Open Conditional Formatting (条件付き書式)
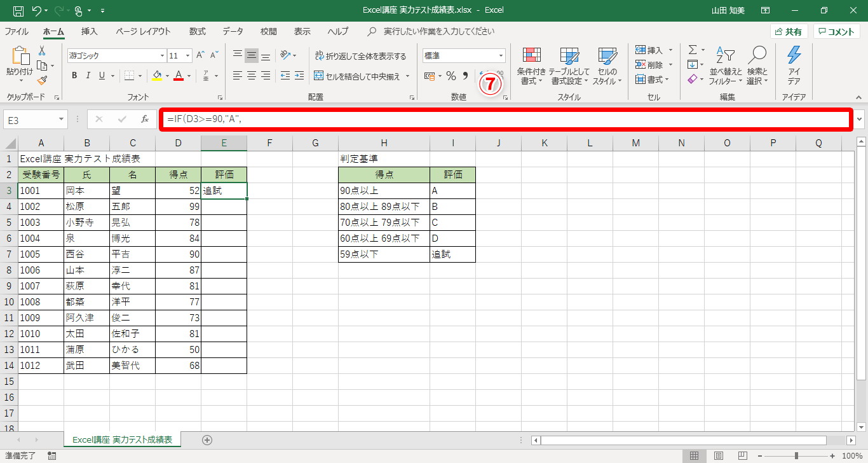This screenshot has height=463, width=868. click(x=531, y=67)
